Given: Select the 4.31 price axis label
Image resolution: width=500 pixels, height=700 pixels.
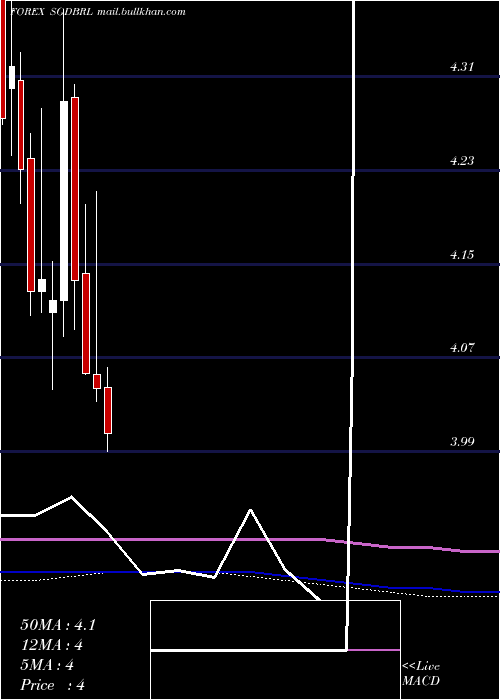Looking at the screenshot, I should tap(462, 67).
